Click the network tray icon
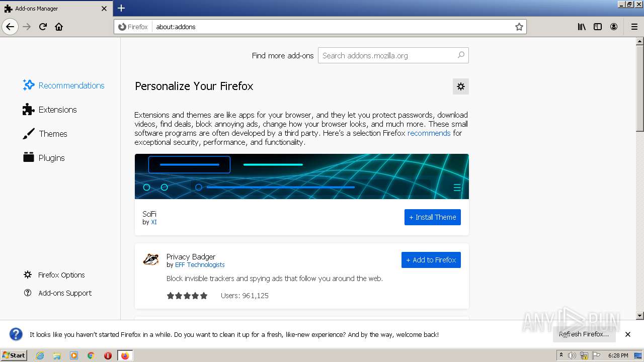The height and width of the screenshot is (362, 644). tap(585, 355)
